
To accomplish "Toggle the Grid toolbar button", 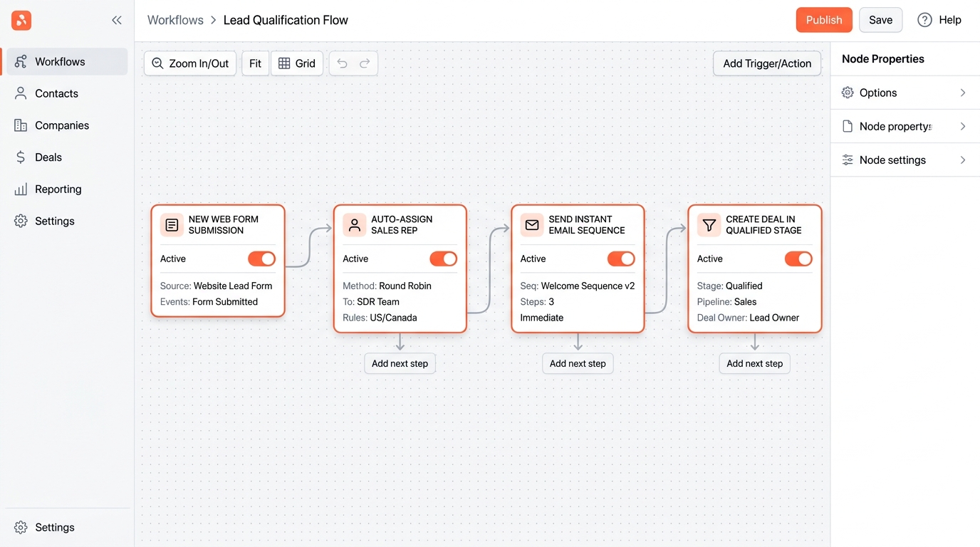I will 297,63.
